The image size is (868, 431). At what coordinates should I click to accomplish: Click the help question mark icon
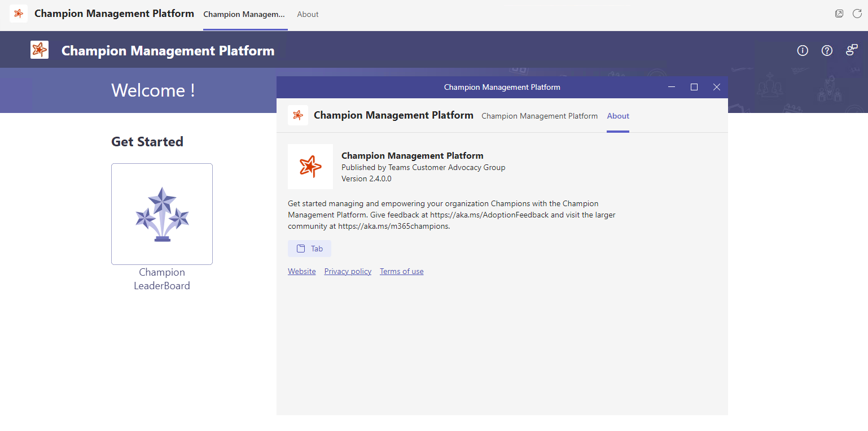click(x=827, y=50)
